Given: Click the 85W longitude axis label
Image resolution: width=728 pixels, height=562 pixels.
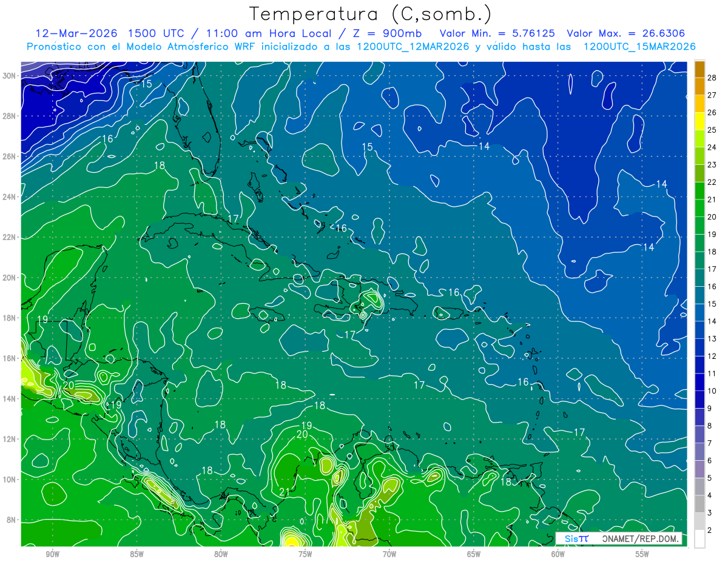Looking at the screenshot, I should tap(136, 554).
